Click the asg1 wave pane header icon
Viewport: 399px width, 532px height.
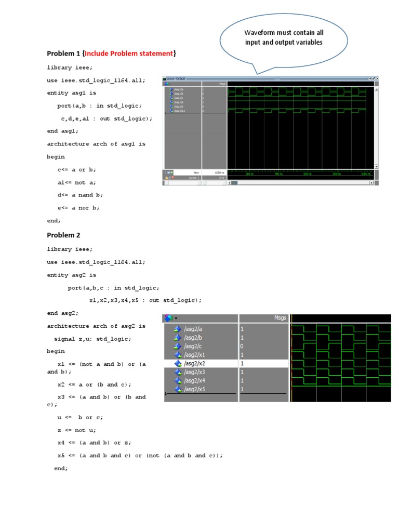click(166, 84)
